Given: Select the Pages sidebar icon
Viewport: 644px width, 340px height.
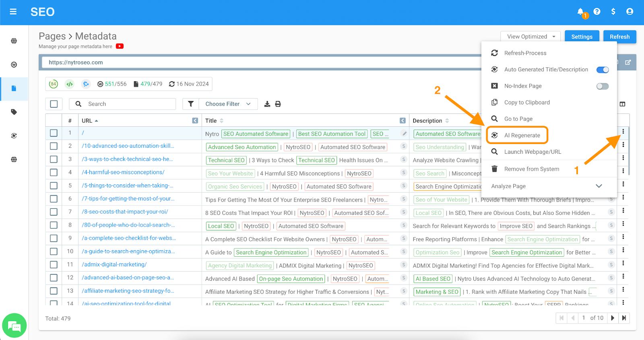Looking at the screenshot, I should [14, 88].
